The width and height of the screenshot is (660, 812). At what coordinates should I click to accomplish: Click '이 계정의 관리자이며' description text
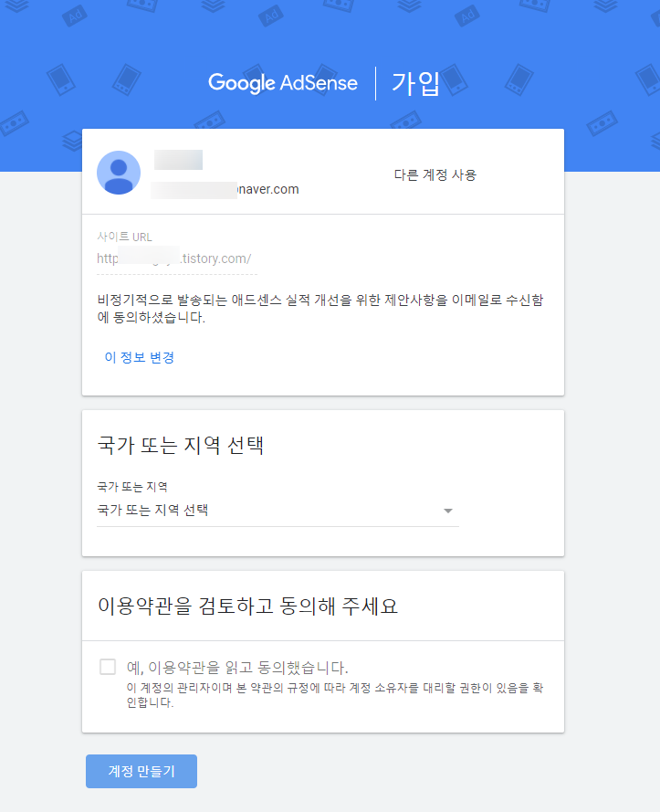point(335,695)
